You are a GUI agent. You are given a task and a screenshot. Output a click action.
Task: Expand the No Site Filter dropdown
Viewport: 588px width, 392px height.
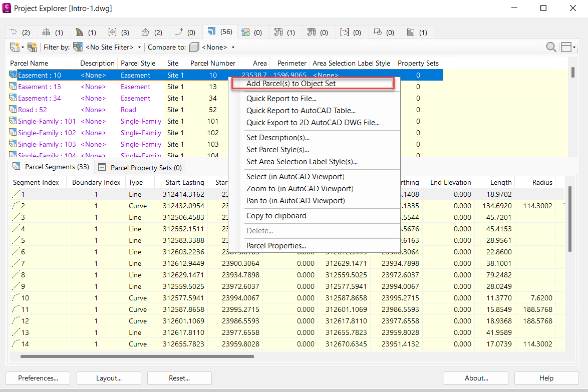tap(113, 47)
